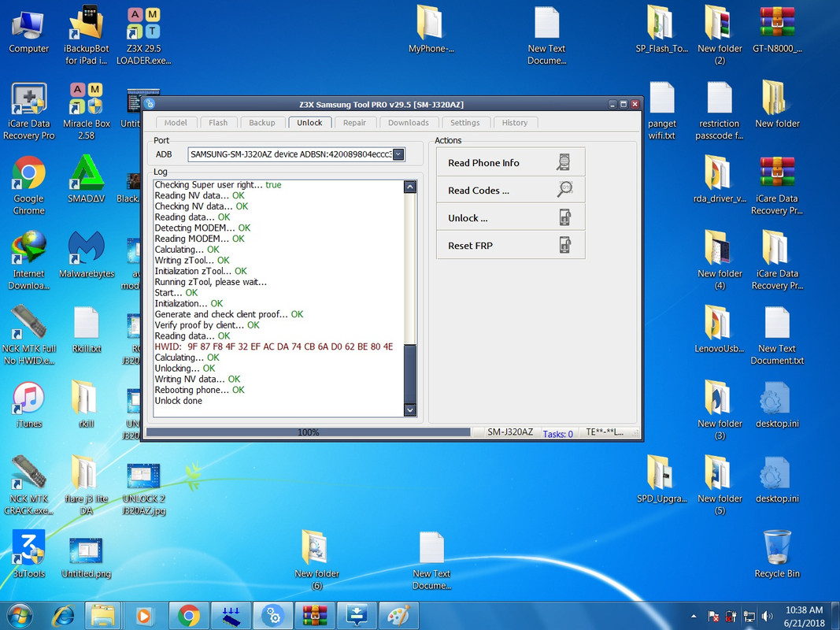
Task: Open the rkill folder icon
Action: [87, 405]
